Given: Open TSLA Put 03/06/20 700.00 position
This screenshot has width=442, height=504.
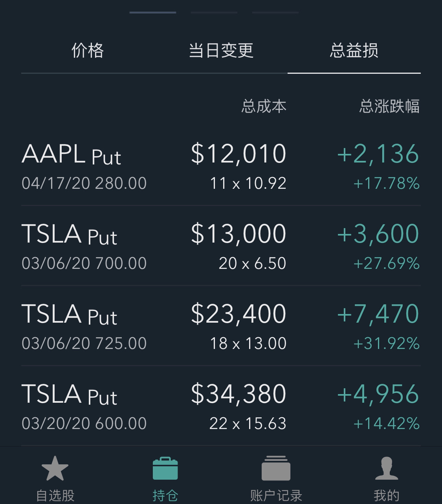Looking at the screenshot, I should pos(221,246).
